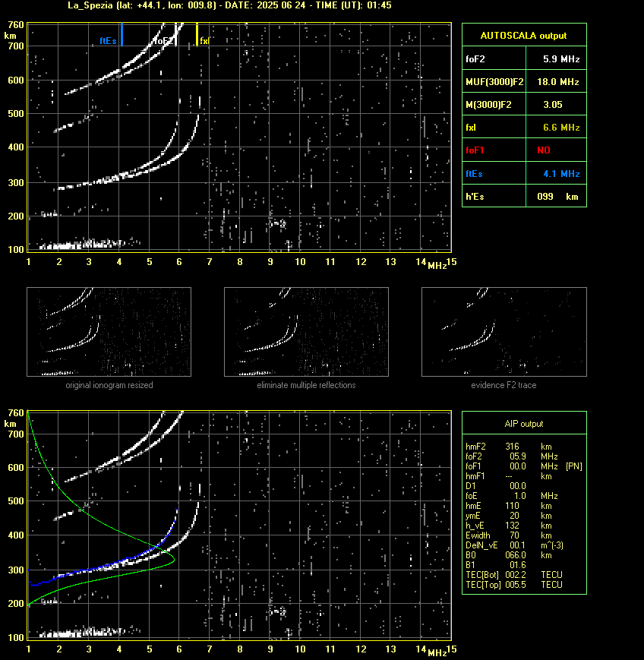644x660 pixels.
Task: Click the 'AIP output' header
Action: click(523, 424)
